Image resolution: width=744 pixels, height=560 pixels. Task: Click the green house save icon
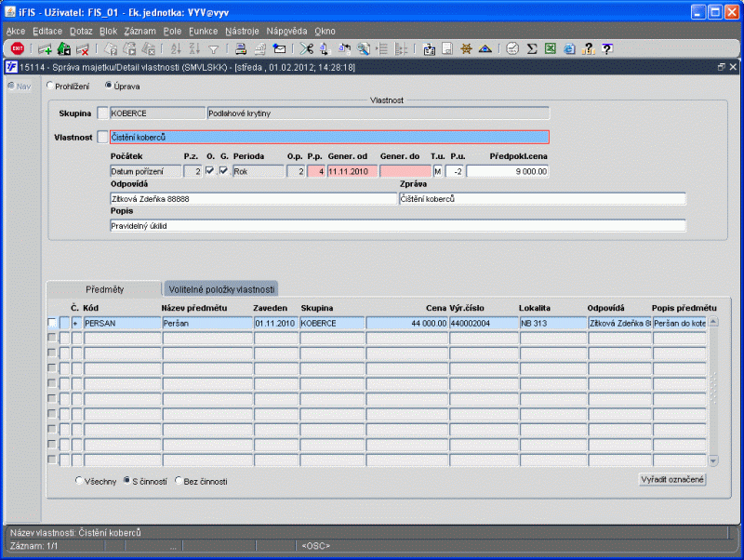click(x=64, y=49)
